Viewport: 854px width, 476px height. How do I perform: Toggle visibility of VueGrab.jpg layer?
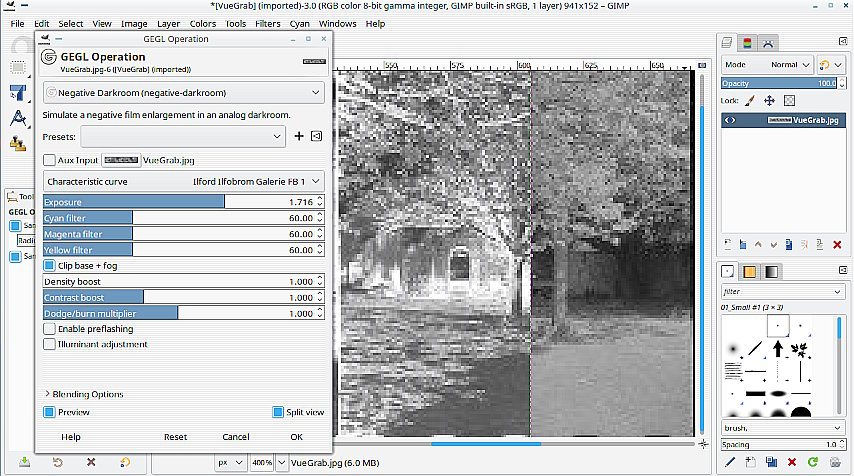pyautogui.click(x=730, y=119)
